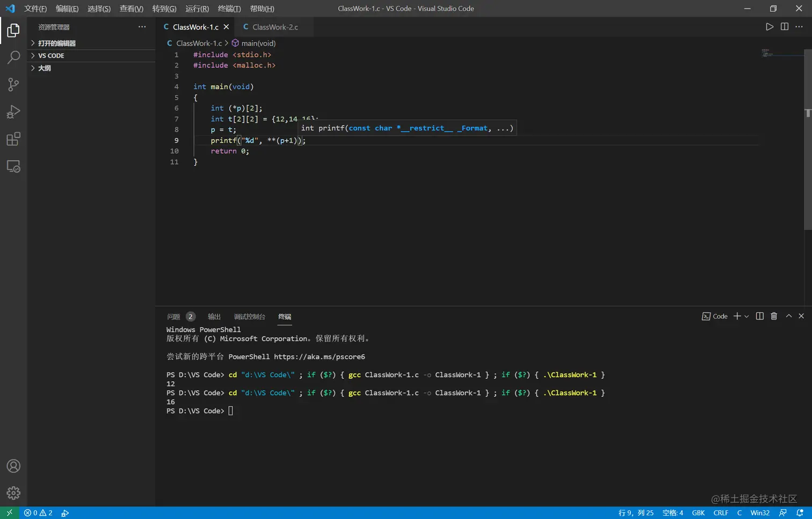Maximize the panel with the up chevron

pyautogui.click(x=788, y=316)
